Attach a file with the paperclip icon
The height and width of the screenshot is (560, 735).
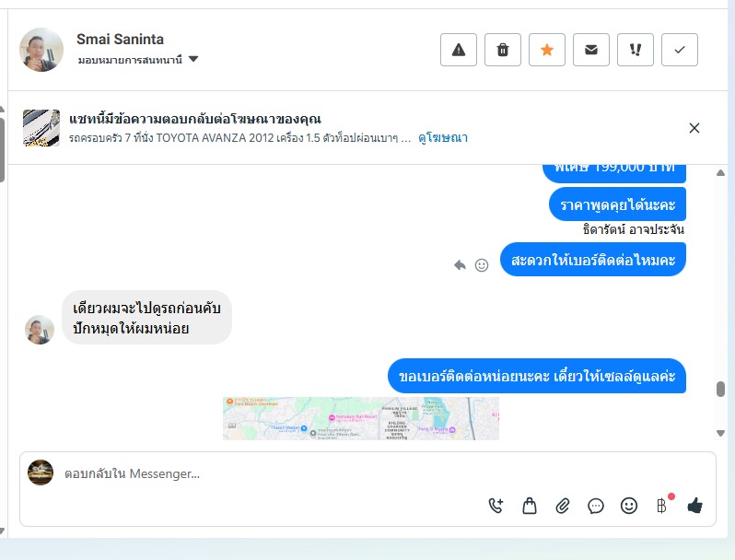[x=563, y=505]
